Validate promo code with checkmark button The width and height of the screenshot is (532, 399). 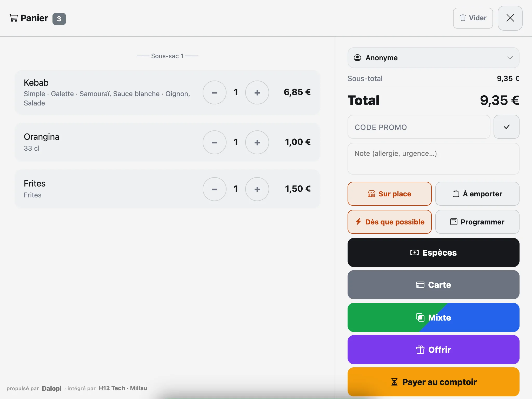pyautogui.click(x=507, y=127)
